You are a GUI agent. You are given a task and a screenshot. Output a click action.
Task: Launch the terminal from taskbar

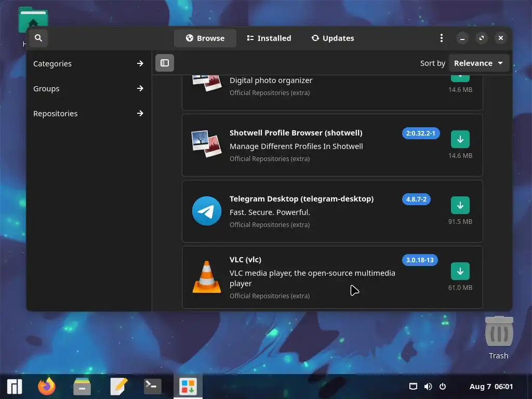(x=152, y=387)
